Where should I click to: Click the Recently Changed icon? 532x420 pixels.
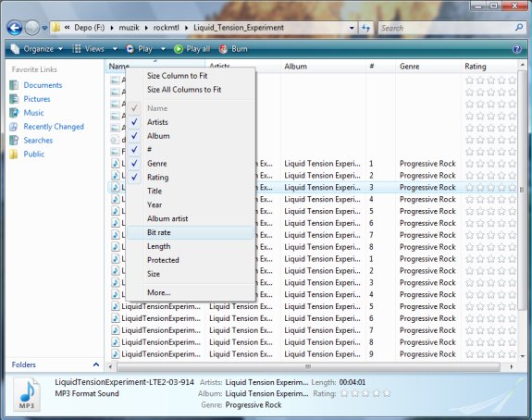pos(14,127)
